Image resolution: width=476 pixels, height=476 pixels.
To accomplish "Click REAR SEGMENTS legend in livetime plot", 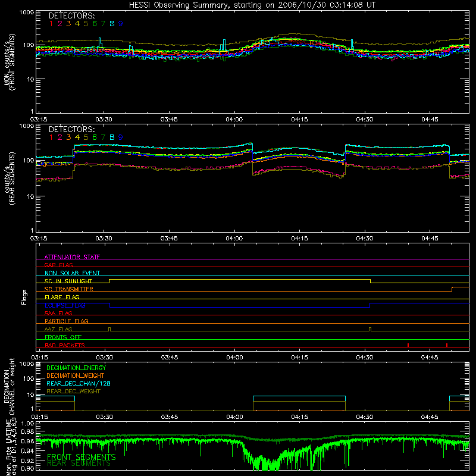I will tap(79, 464).
